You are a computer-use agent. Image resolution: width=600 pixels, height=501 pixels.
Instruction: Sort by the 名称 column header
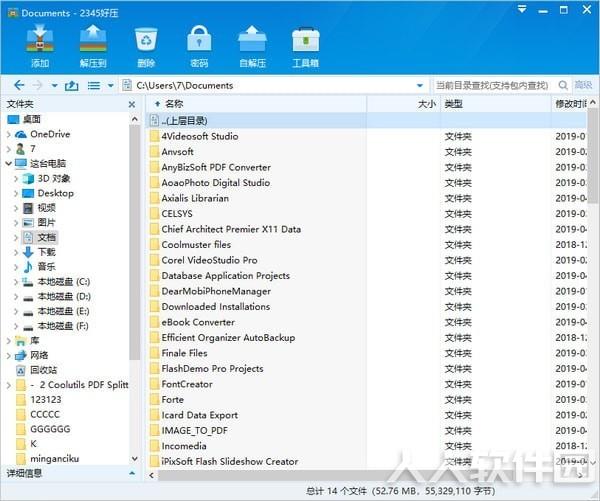pos(256,104)
